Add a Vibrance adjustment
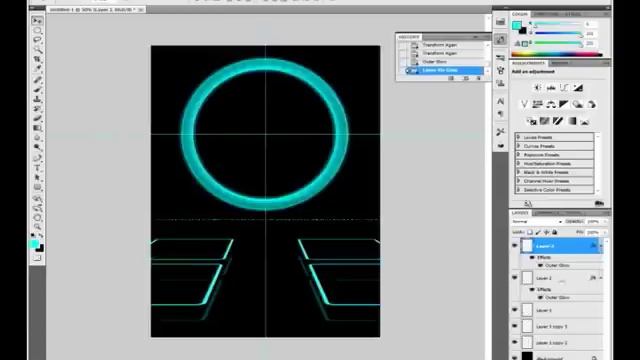The width and height of the screenshot is (640, 360). point(524,104)
